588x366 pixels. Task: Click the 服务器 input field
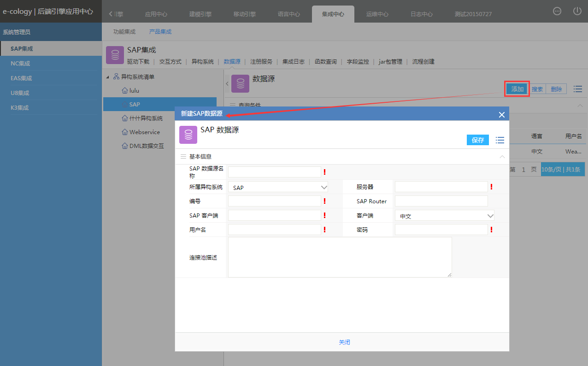pyautogui.click(x=441, y=187)
